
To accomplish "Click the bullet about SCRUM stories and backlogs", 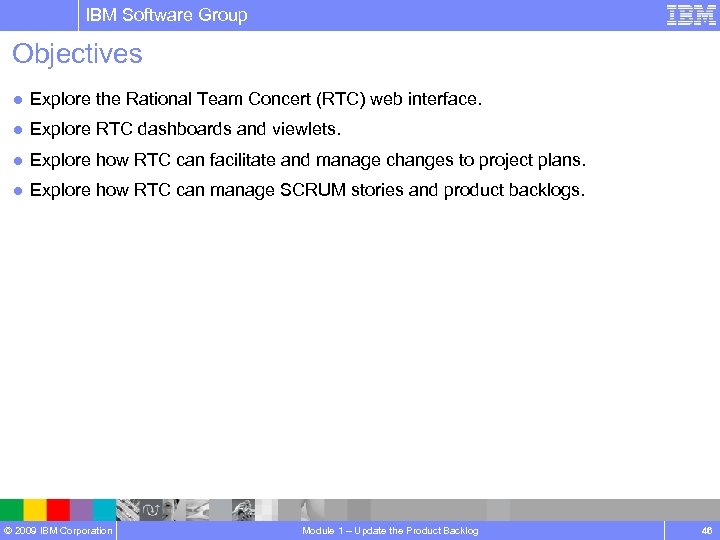I will click(x=307, y=190).
